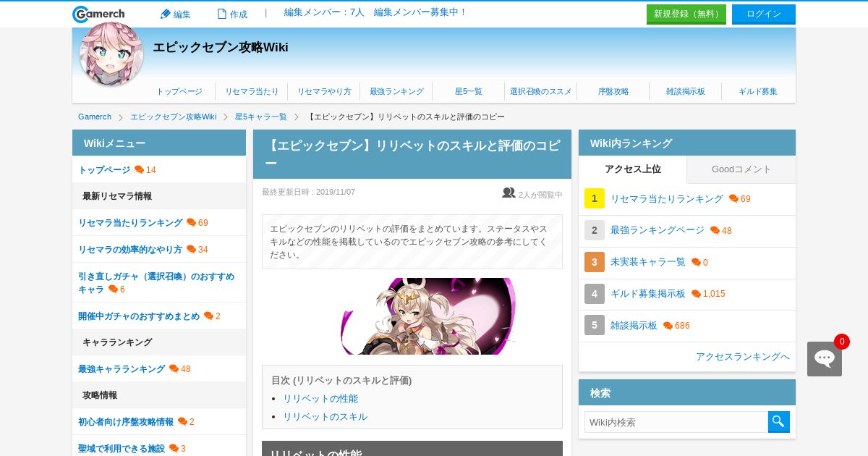Switch to Goodコメント tab
The width and height of the screenshot is (868, 456).
coord(741,169)
